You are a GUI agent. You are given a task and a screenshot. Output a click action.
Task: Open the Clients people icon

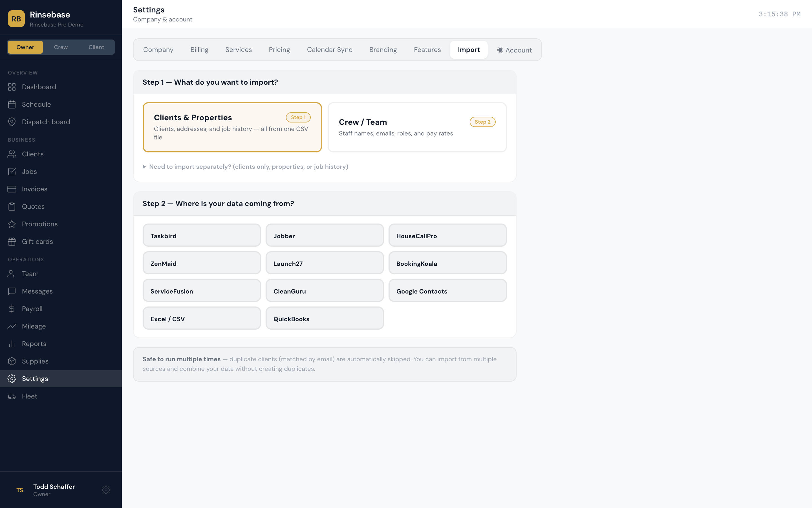click(12, 154)
